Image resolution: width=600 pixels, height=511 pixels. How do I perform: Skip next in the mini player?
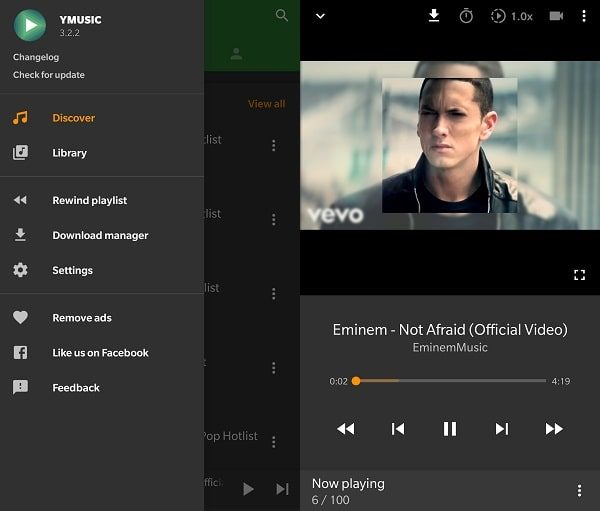point(282,489)
